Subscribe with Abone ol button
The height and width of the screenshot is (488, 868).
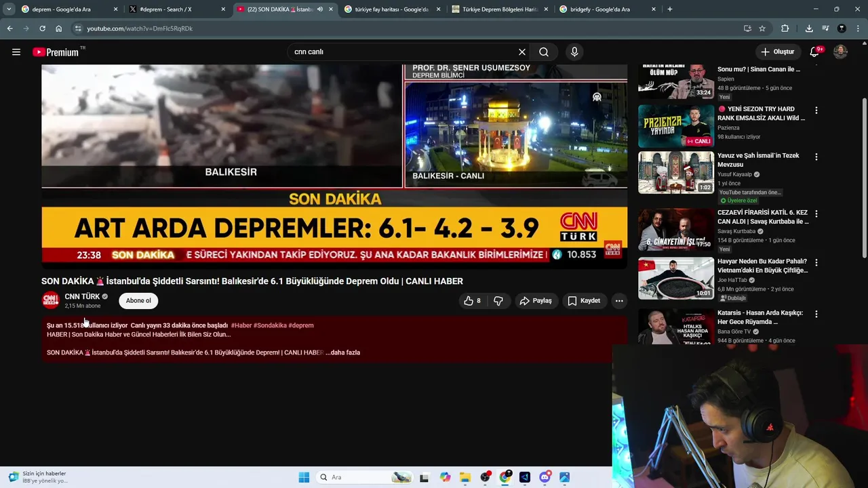tap(138, 300)
